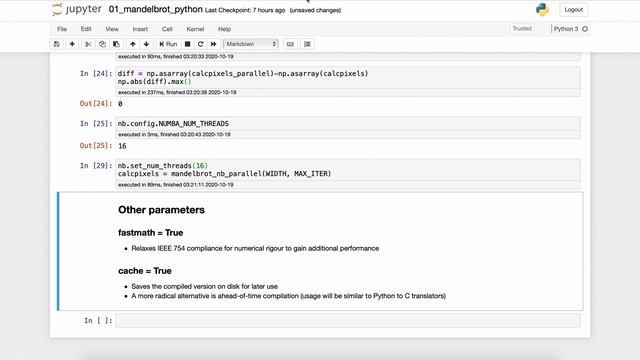Image resolution: width=640 pixels, height=360 pixels.
Task: Click the cache = True heading
Action: (x=145, y=271)
